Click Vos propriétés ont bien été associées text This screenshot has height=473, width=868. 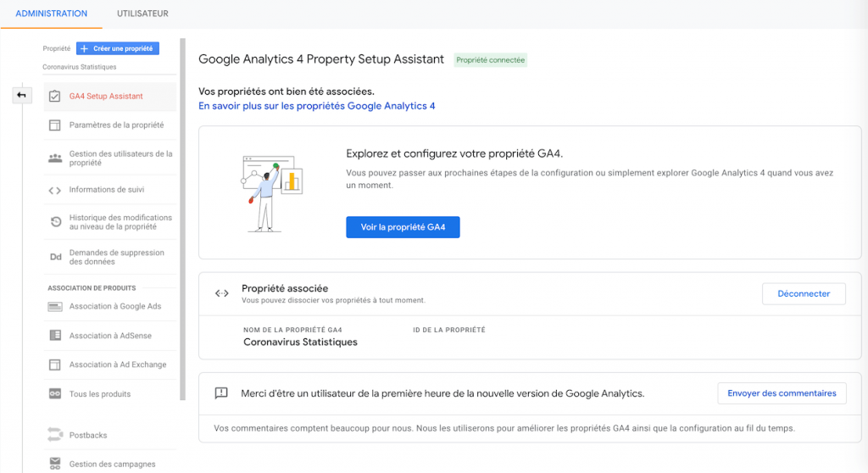point(287,92)
